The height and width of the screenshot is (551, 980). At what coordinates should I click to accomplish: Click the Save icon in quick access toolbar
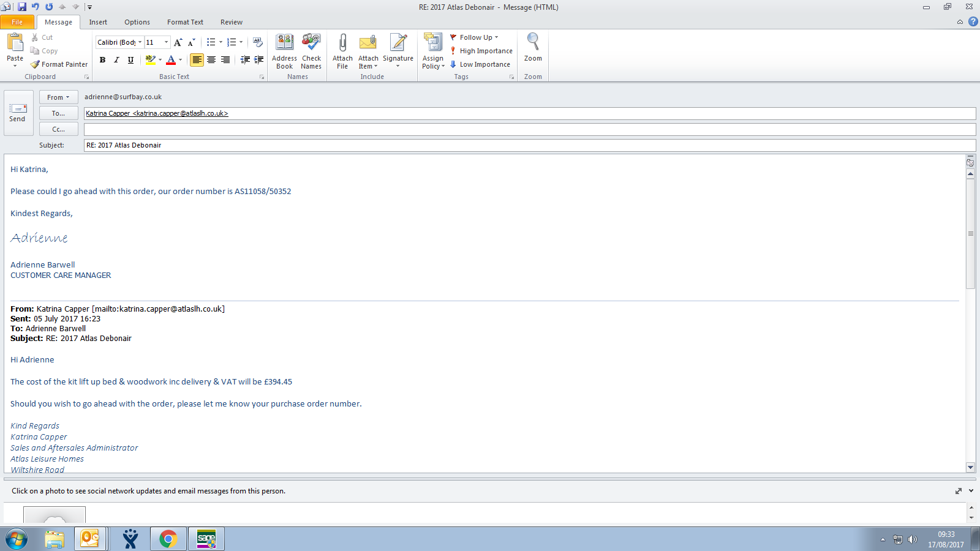(x=22, y=7)
